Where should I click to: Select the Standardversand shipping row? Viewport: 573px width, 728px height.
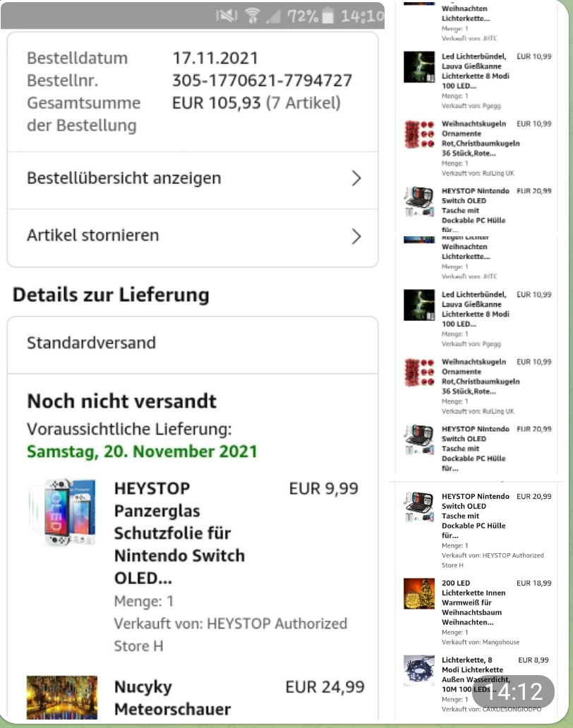pyautogui.click(x=192, y=344)
